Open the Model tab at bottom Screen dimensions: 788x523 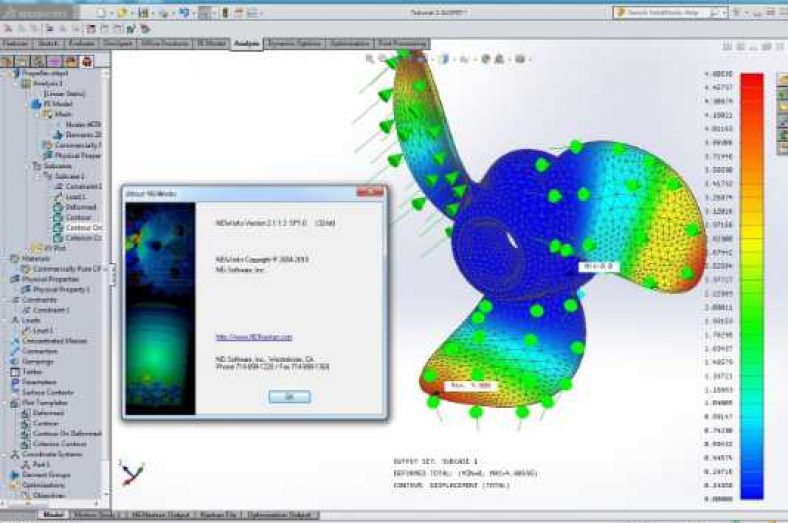click(x=53, y=515)
